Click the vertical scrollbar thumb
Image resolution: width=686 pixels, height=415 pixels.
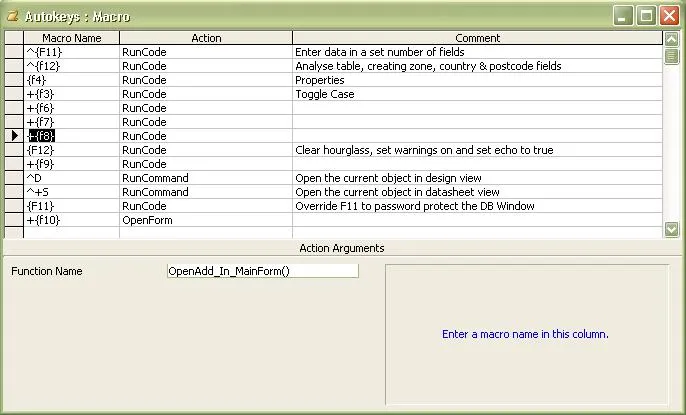672,56
